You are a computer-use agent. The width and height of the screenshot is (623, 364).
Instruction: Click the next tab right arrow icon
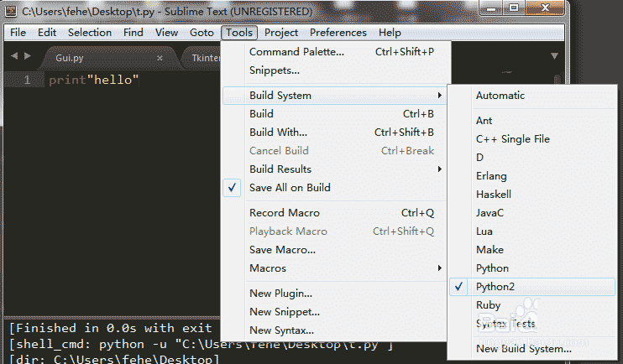(x=28, y=56)
